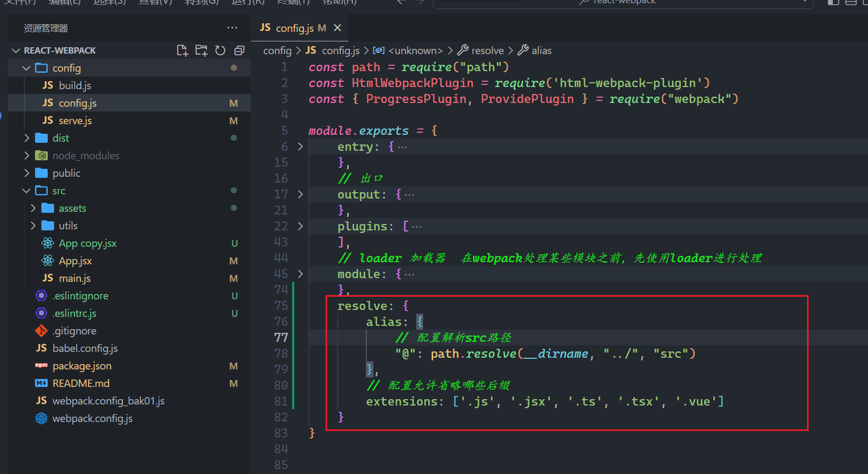Select config.js in the file tree
The height and width of the screenshot is (474, 868).
(129, 103)
